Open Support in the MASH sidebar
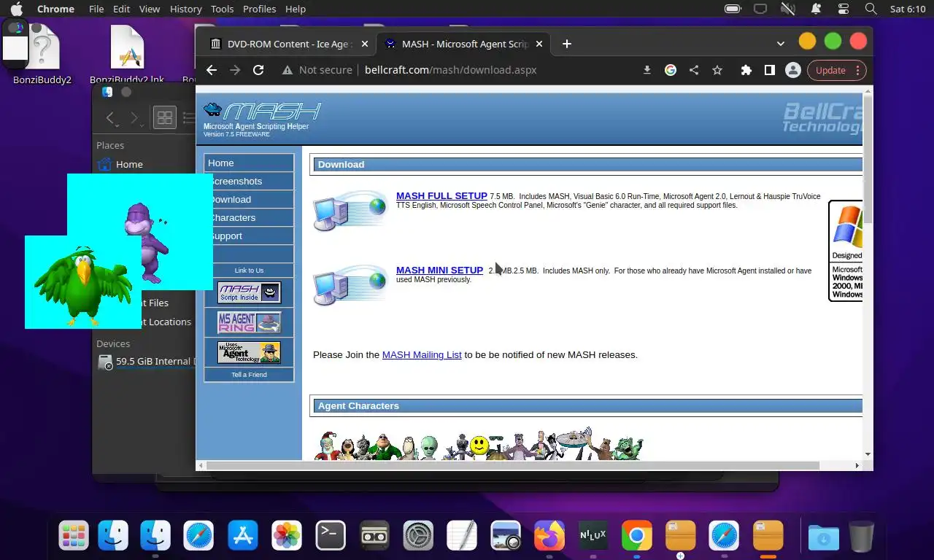Viewport: 934px width, 560px height. click(249, 236)
